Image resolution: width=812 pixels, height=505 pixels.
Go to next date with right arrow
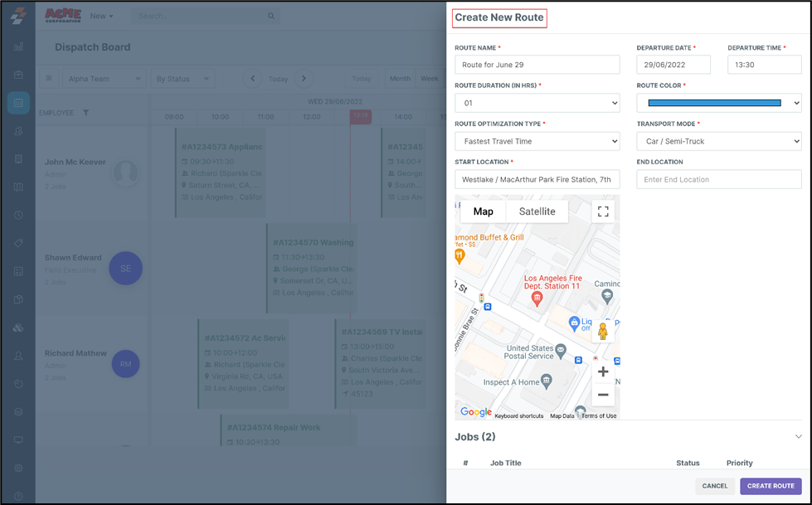coord(304,79)
